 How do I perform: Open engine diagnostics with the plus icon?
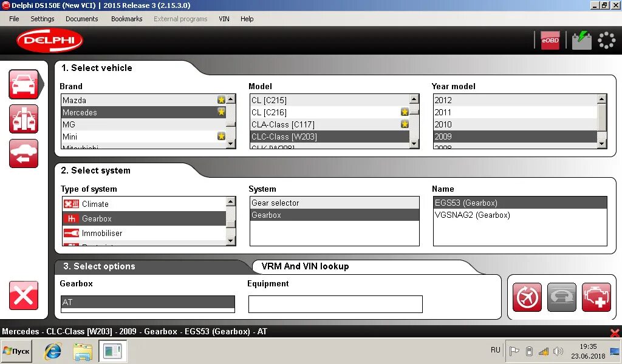point(596,297)
